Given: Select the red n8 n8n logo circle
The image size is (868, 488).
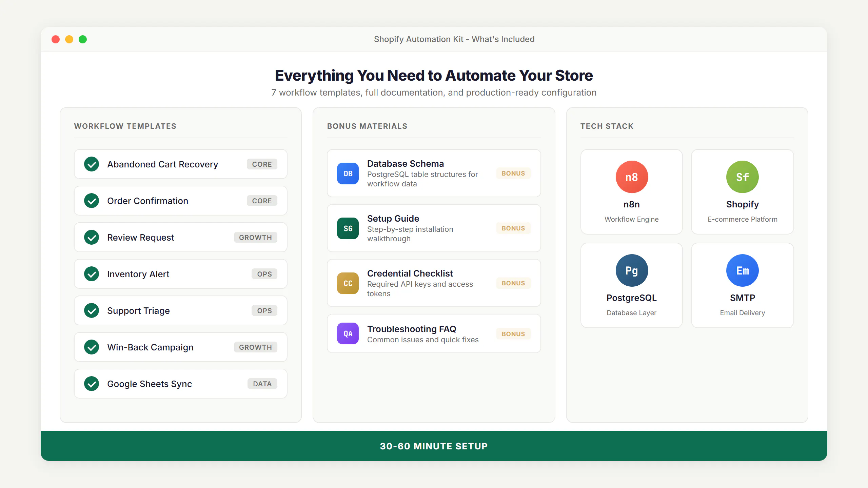Looking at the screenshot, I should click(632, 177).
